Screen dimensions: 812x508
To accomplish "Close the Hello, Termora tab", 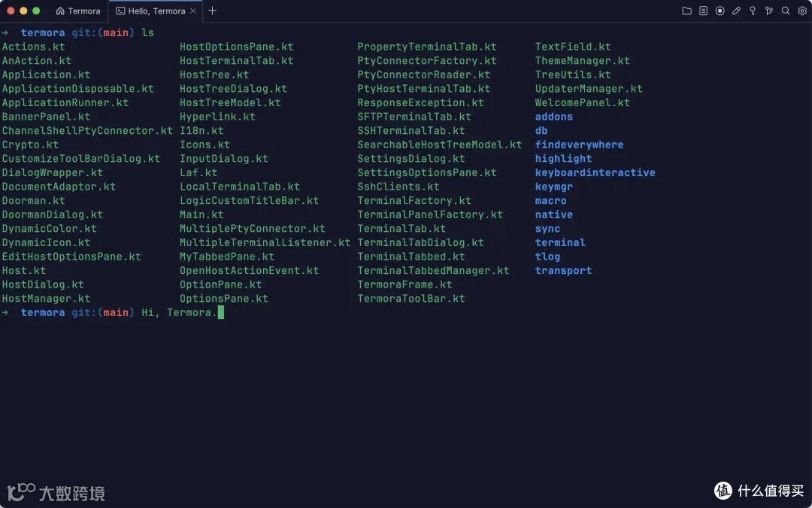I will (x=193, y=11).
